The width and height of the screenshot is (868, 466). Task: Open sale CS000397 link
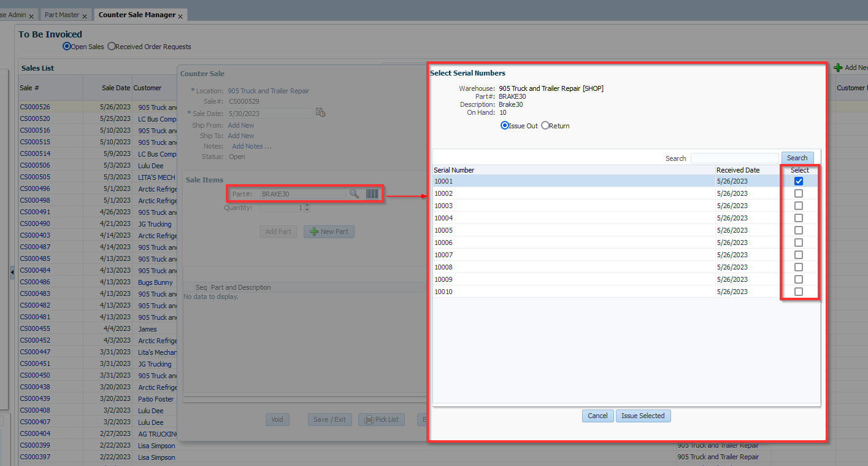pyautogui.click(x=35, y=457)
